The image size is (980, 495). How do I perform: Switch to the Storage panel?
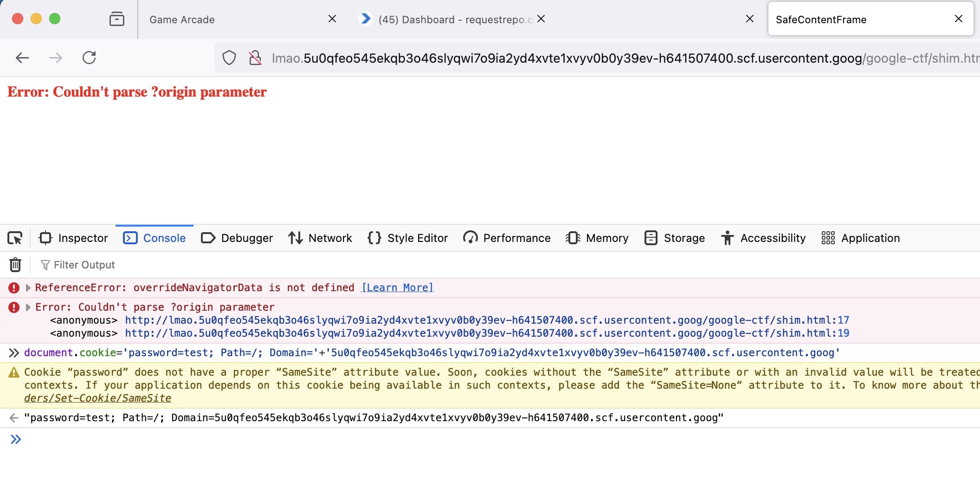[x=675, y=238]
